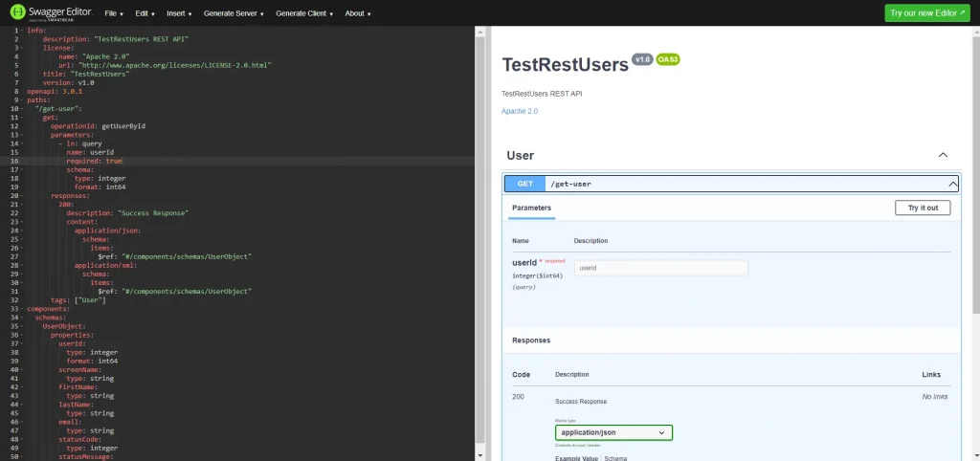Select the Parameters tab

(531, 208)
